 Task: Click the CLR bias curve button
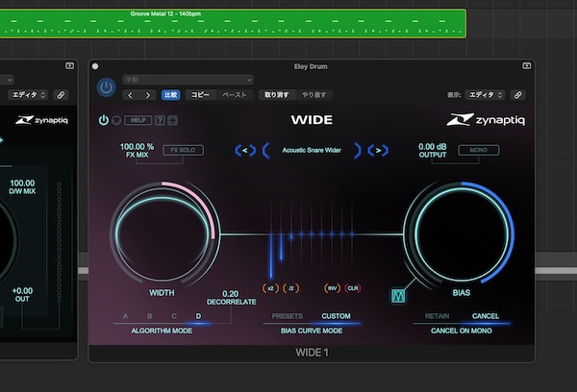[353, 288]
